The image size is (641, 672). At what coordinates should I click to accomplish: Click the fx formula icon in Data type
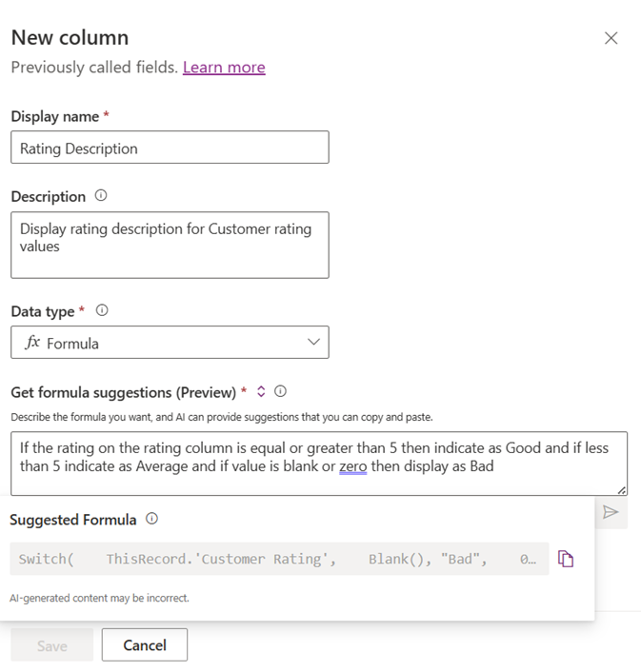click(32, 343)
